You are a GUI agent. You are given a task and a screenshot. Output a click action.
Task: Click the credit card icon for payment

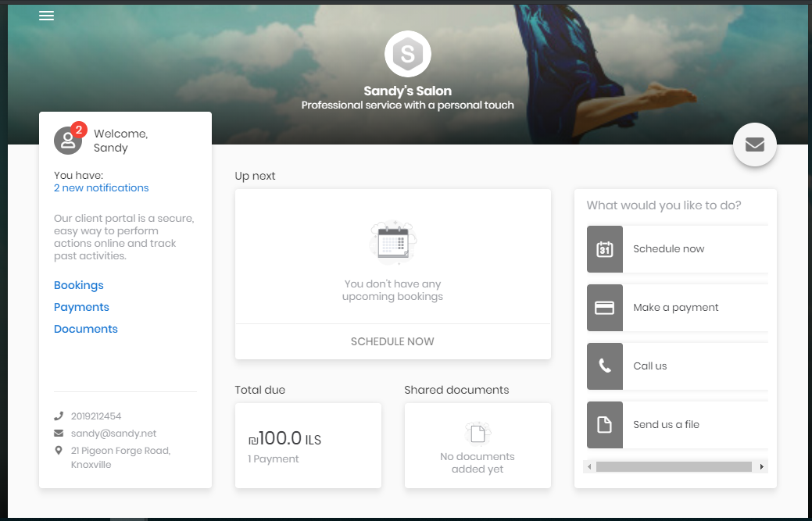(604, 307)
